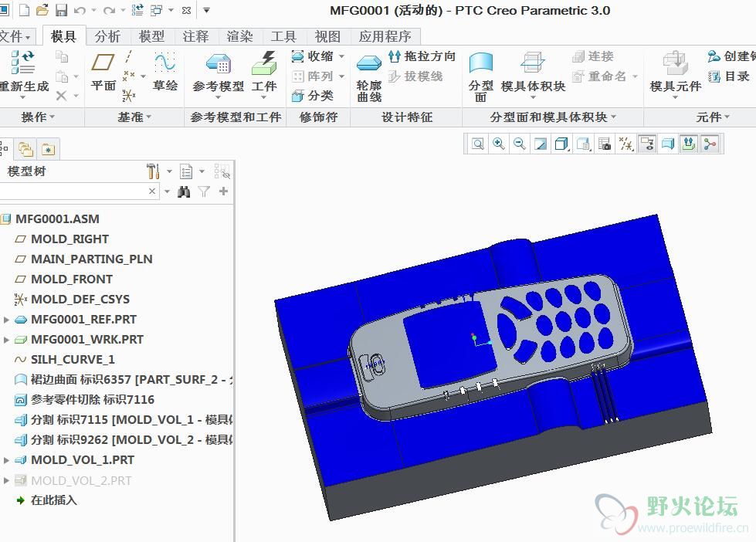Open the model tree Show list icon
Viewport: 756px width, 542px height.
pyautogui.click(x=186, y=171)
